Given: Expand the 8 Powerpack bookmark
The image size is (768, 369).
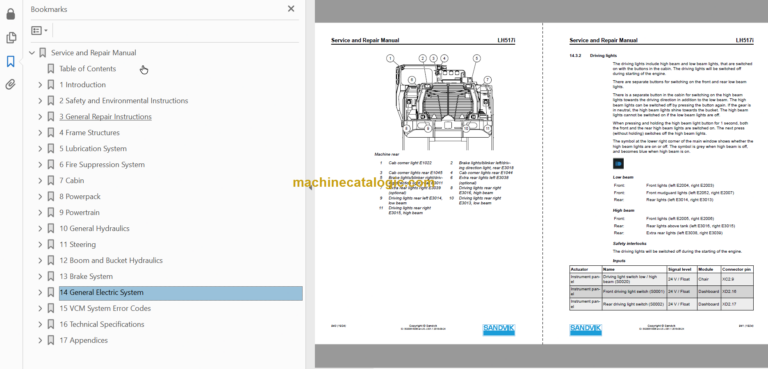Looking at the screenshot, I should pyautogui.click(x=40, y=197).
